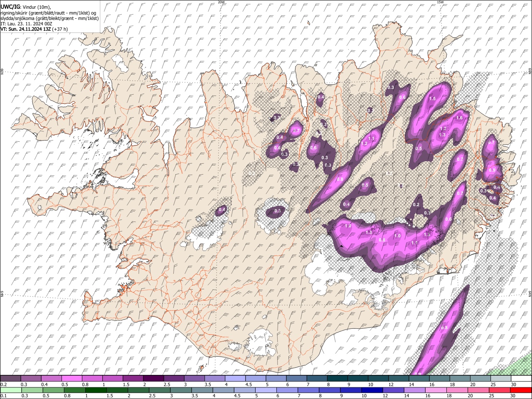Click the '1.6' precipitation value on the map
Screen dimensions: 532x399
[459, 118]
